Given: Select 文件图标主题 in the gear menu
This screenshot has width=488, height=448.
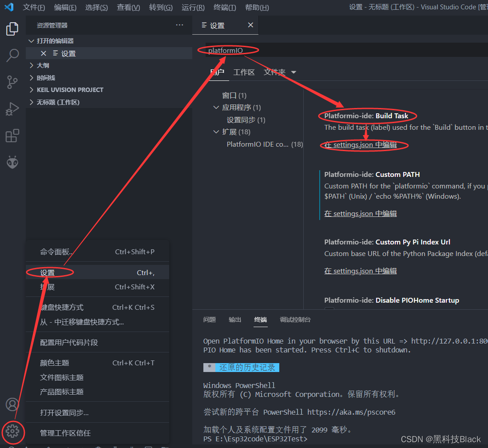Looking at the screenshot, I should [97, 378].
